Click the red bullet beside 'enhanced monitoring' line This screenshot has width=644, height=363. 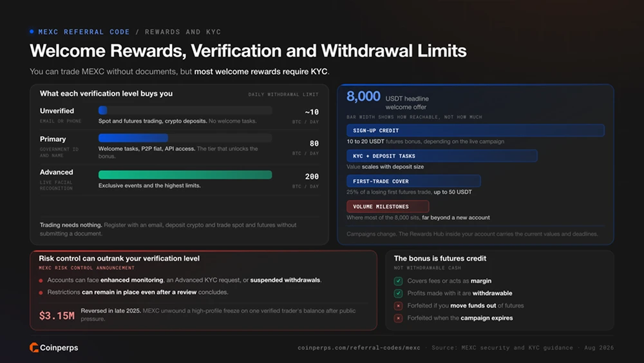tap(41, 280)
